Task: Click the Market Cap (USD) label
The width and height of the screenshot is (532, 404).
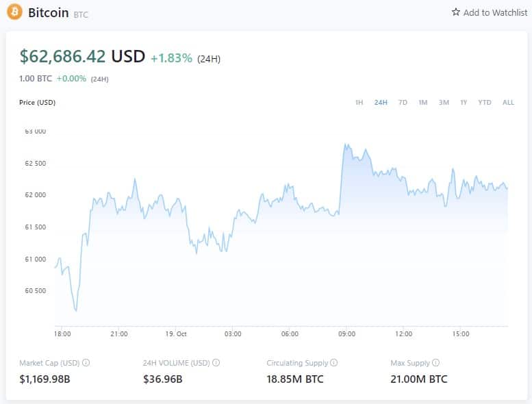Action: point(49,363)
